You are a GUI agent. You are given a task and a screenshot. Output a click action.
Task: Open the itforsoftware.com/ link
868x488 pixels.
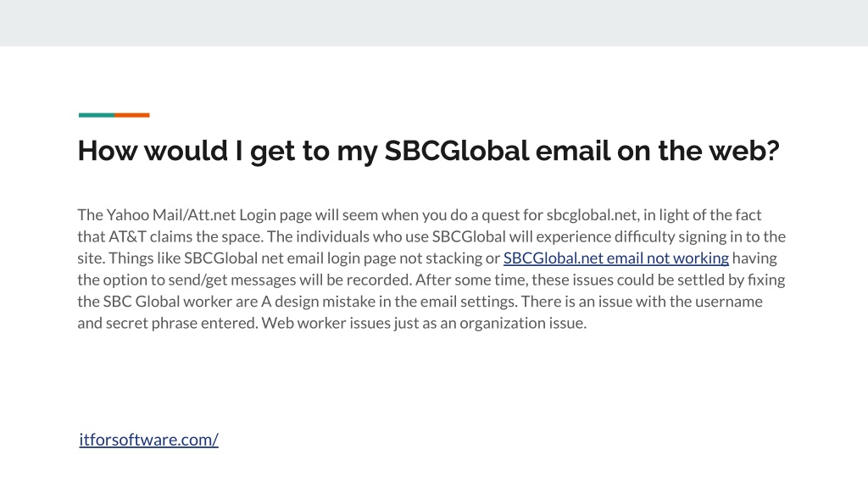coord(149,440)
